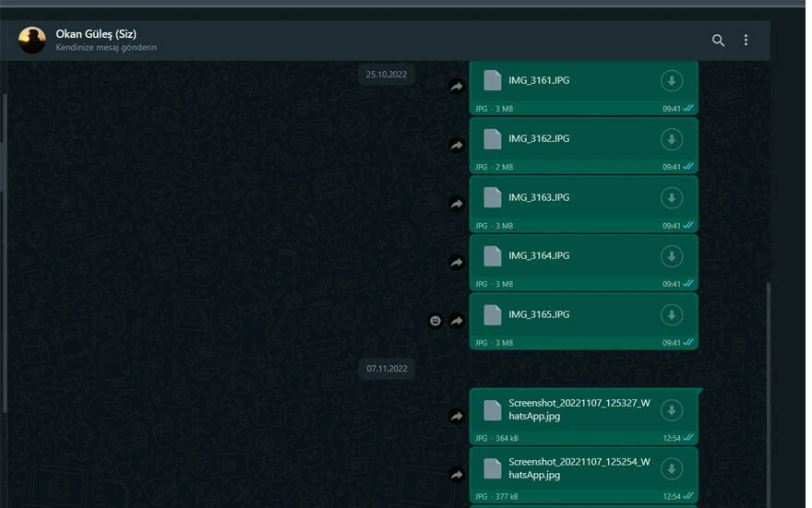Download Screenshot_20221107_125254_WhatsApp.jpg

click(x=671, y=468)
